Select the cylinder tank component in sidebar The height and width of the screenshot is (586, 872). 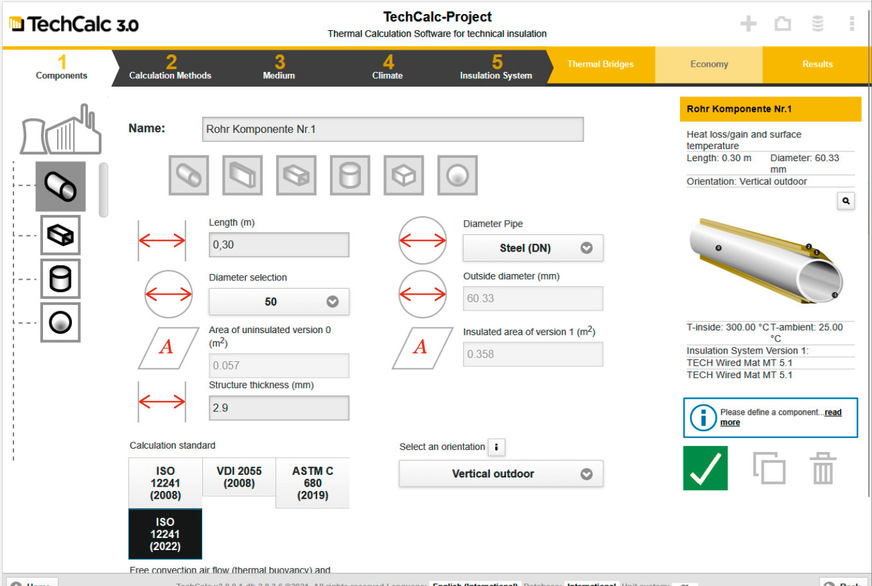click(61, 279)
